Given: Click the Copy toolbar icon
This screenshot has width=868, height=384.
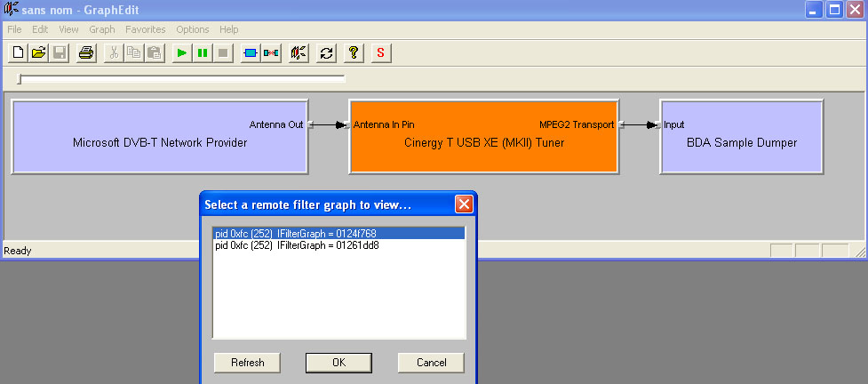Looking at the screenshot, I should point(134,53).
